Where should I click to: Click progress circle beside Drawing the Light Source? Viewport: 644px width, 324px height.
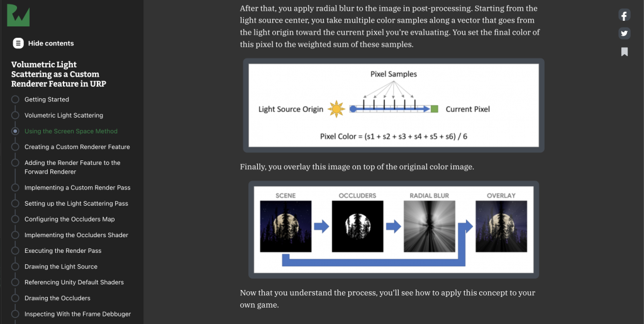pos(15,267)
